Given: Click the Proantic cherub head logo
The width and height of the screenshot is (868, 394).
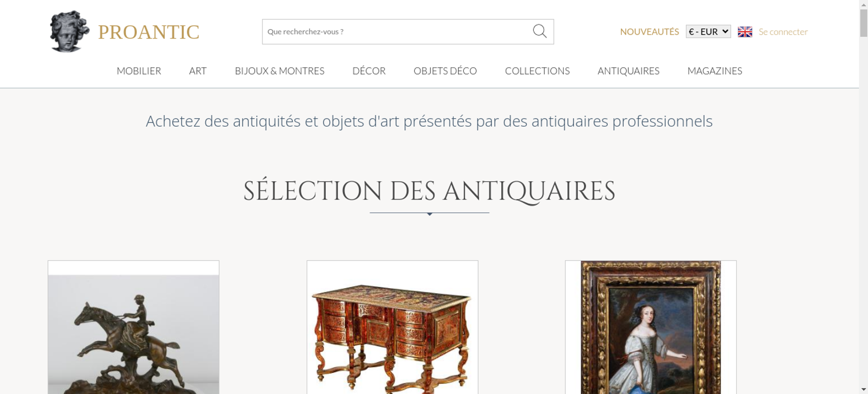Looking at the screenshot, I should coord(69,31).
